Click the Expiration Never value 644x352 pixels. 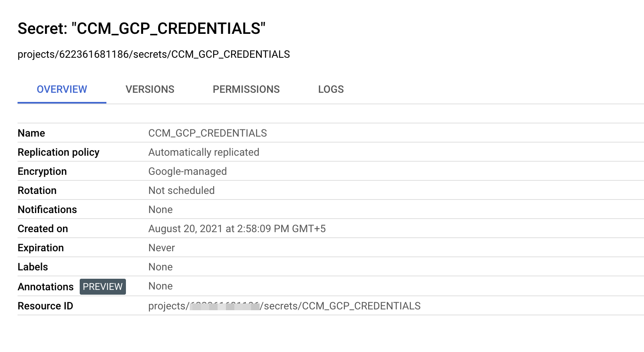[161, 248]
